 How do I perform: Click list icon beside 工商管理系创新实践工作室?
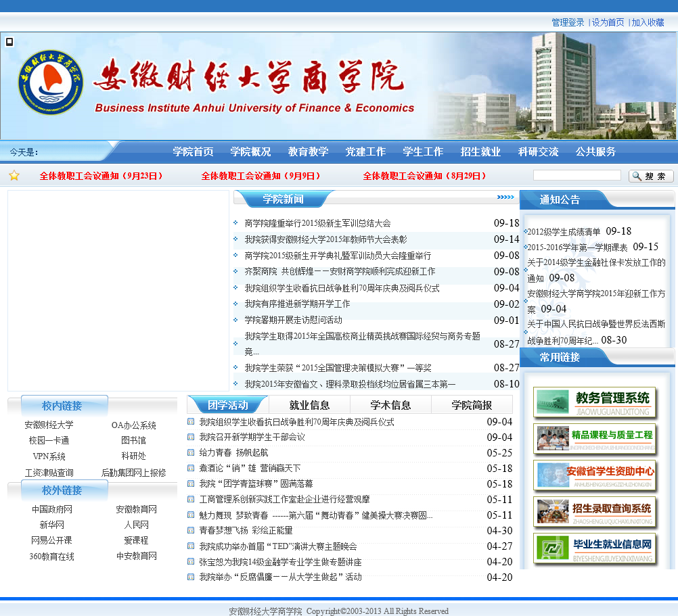pyautogui.click(x=191, y=499)
